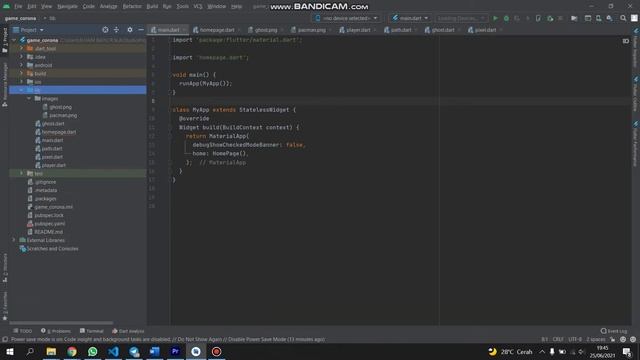
Task: Expand the build folder
Action: [x=22, y=73]
